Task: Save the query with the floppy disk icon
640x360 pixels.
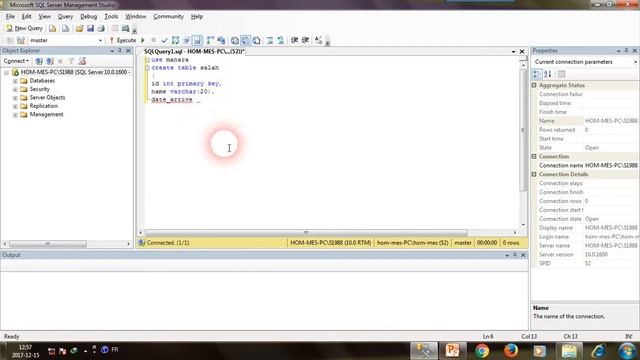Action: coord(90,28)
